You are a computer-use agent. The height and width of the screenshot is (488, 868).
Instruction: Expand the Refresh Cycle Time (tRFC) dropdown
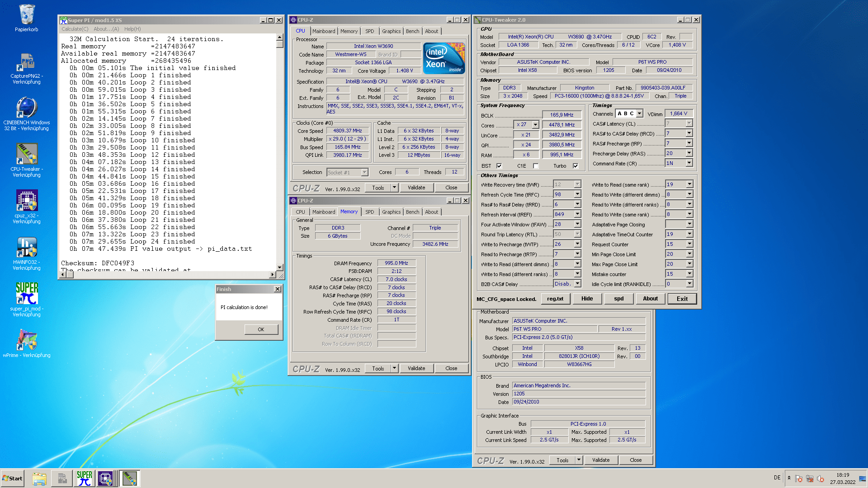coord(577,194)
